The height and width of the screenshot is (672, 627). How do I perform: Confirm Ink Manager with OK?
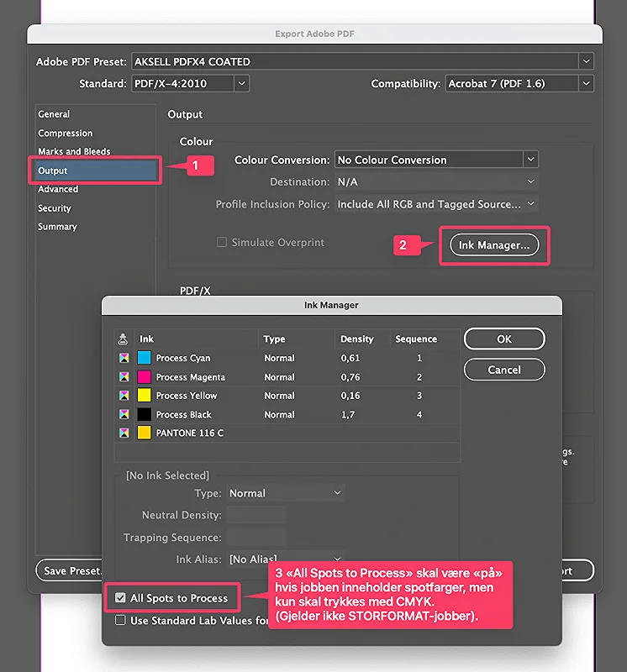point(504,339)
